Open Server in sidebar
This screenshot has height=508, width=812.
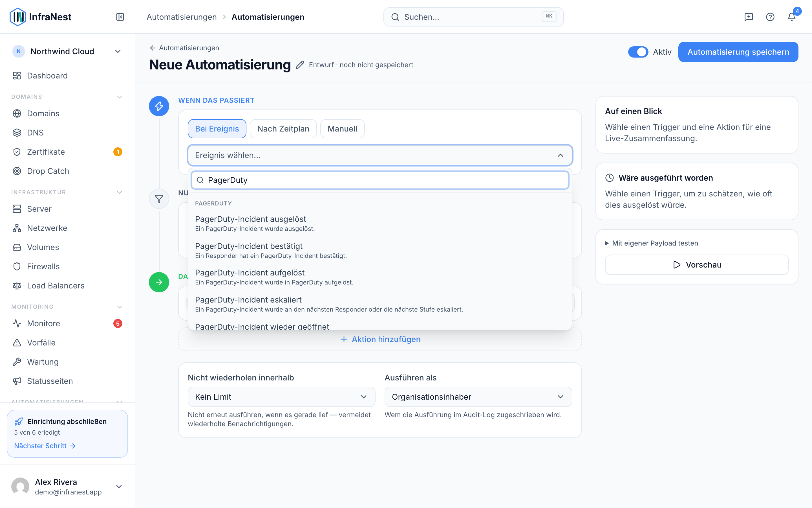tap(67, 209)
